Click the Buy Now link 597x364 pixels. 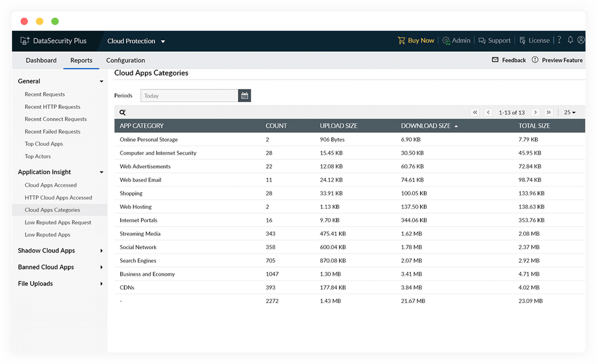[x=416, y=41]
